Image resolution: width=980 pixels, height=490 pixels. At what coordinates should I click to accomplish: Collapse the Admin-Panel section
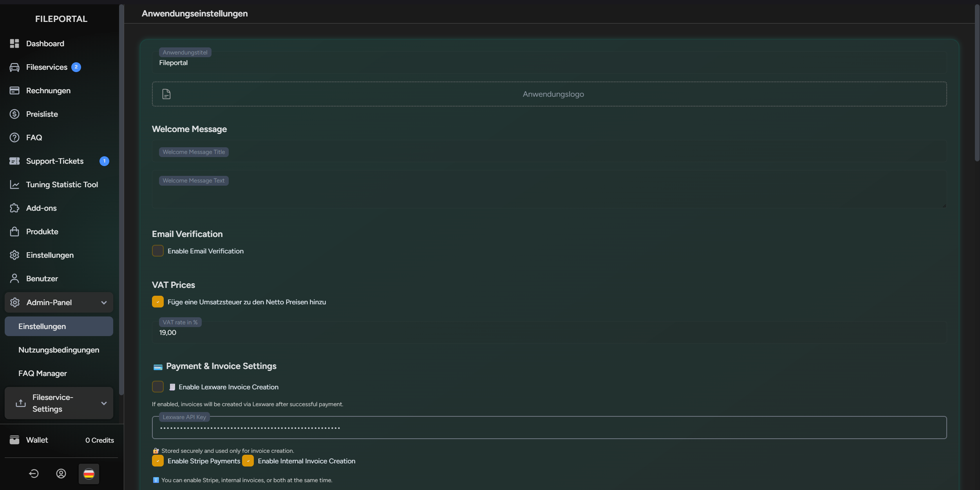103,302
